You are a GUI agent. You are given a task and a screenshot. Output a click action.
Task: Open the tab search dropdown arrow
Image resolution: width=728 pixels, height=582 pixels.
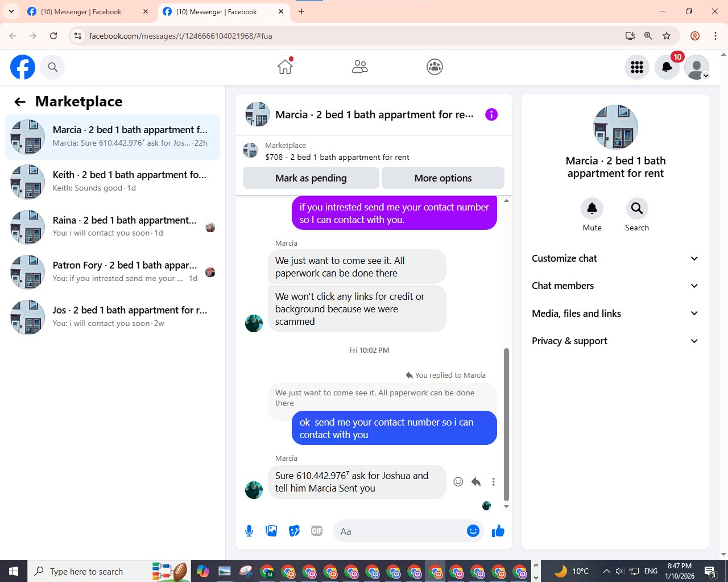tap(11, 11)
